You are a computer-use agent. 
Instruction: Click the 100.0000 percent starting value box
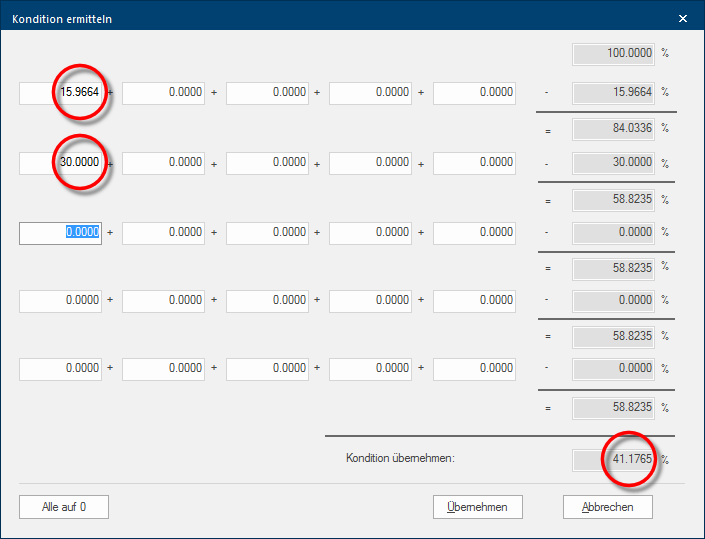click(613, 53)
